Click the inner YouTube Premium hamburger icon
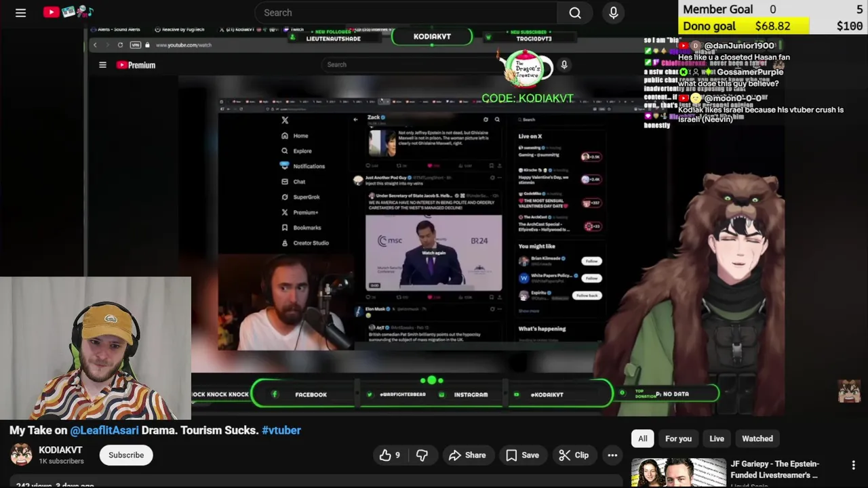 click(102, 65)
